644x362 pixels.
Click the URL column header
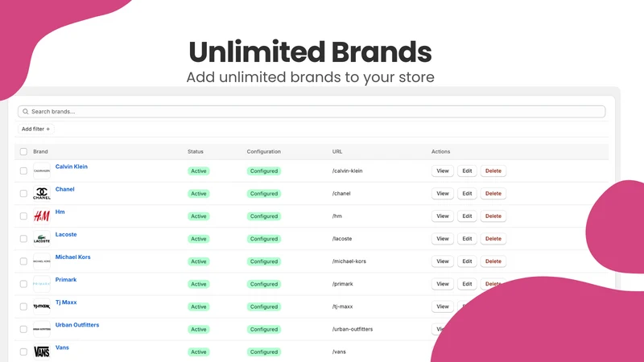click(x=337, y=151)
